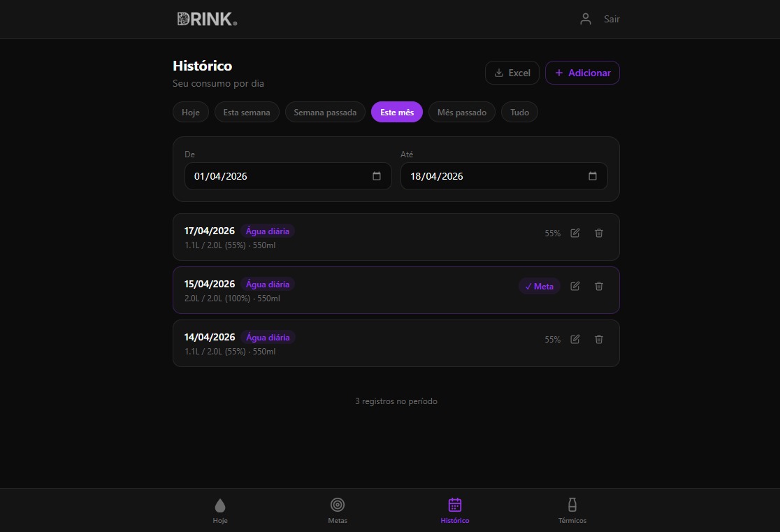
Task: Delete the 15/04/2026 record via trash icon
Action: (598, 286)
